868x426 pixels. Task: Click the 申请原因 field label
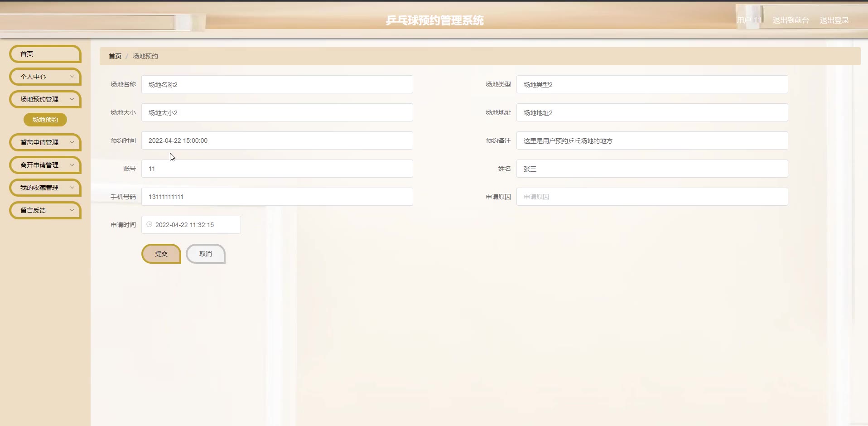point(498,197)
